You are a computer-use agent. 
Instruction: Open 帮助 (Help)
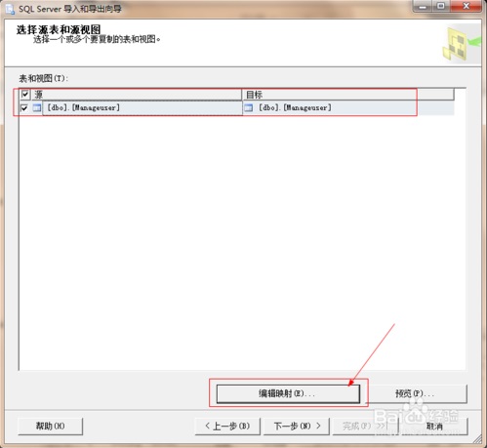pos(51,426)
